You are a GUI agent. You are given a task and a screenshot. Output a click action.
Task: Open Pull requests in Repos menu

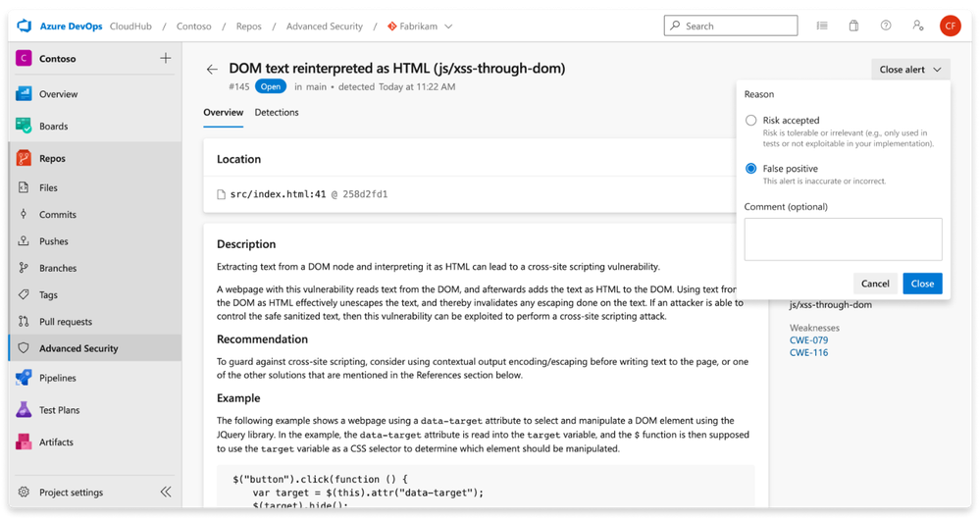click(x=66, y=322)
